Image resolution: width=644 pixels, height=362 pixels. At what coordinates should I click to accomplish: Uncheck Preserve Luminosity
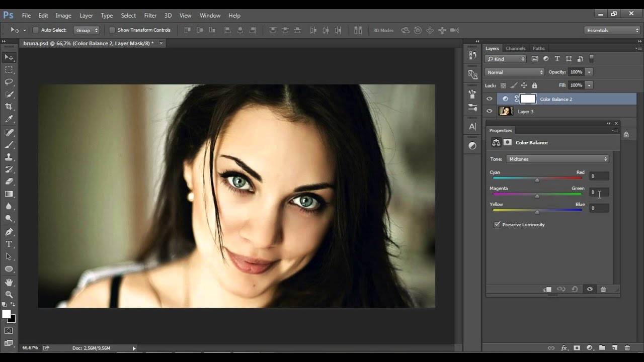pyautogui.click(x=498, y=225)
